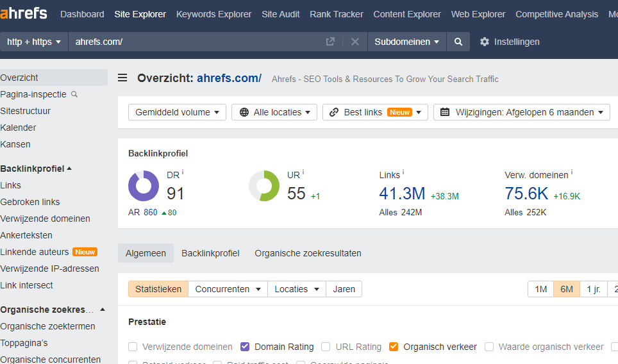
Task: Click the purple DR donut chart
Action: click(144, 186)
